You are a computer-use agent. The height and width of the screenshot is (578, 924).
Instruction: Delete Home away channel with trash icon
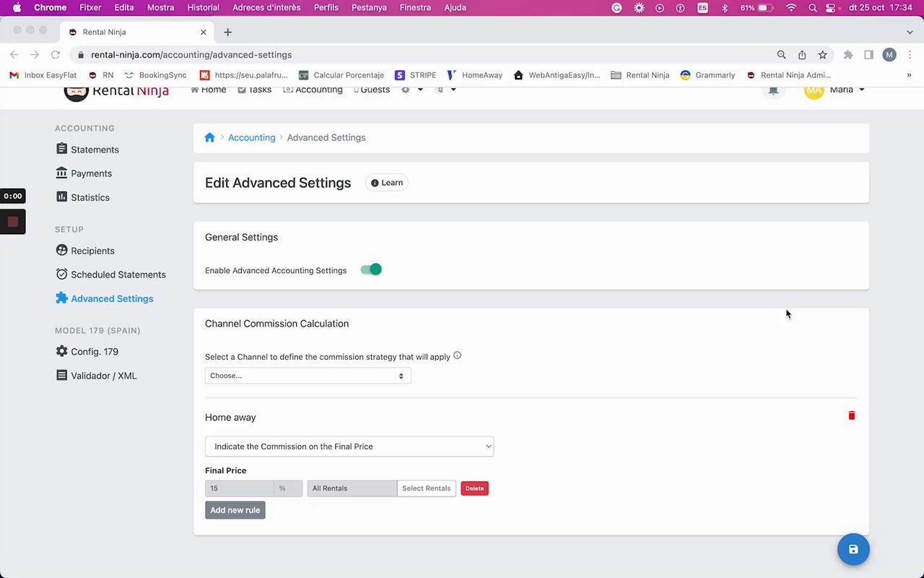point(852,415)
